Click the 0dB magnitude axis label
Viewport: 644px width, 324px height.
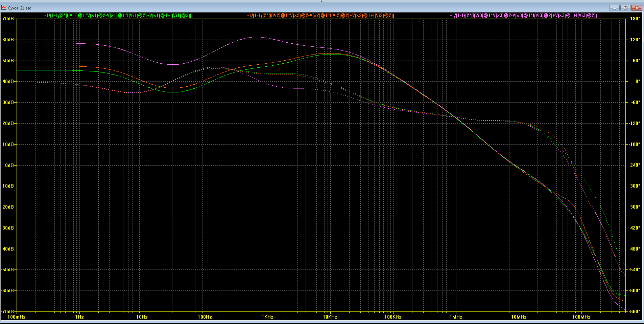point(9,165)
